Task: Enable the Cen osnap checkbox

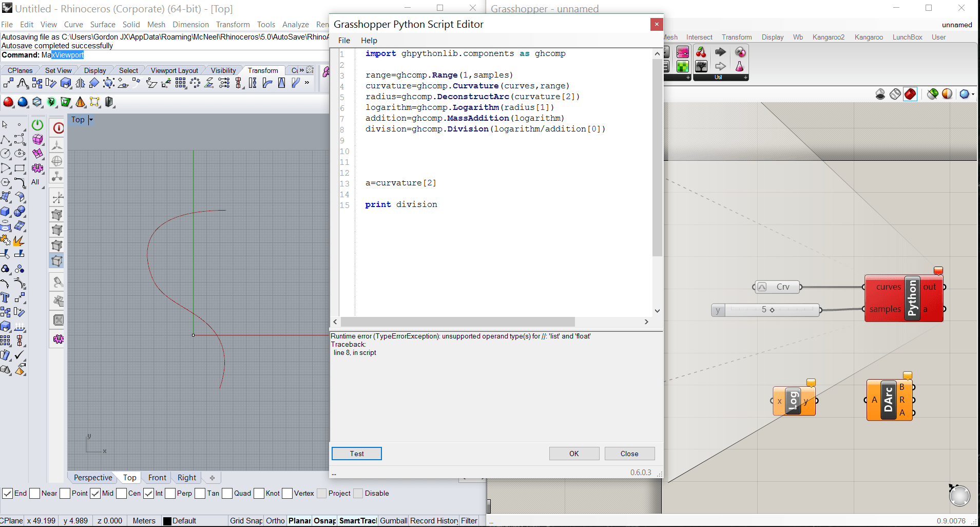Action: [122, 493]
